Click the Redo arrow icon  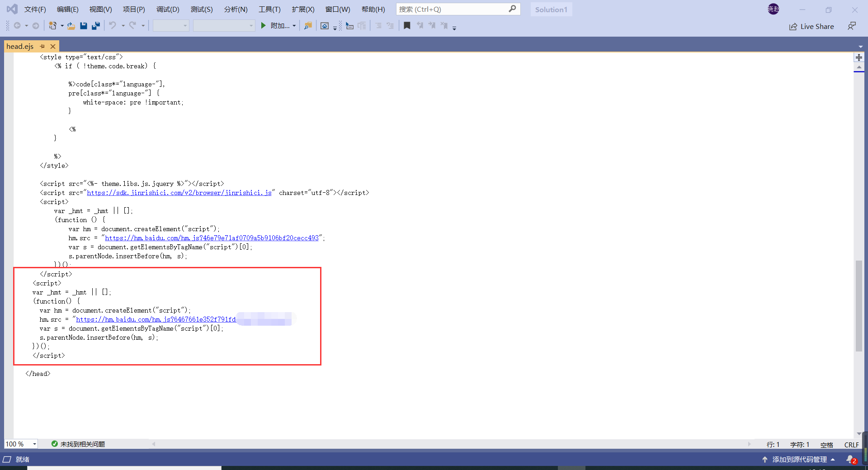pyautogui.click(x=132, y=26)
